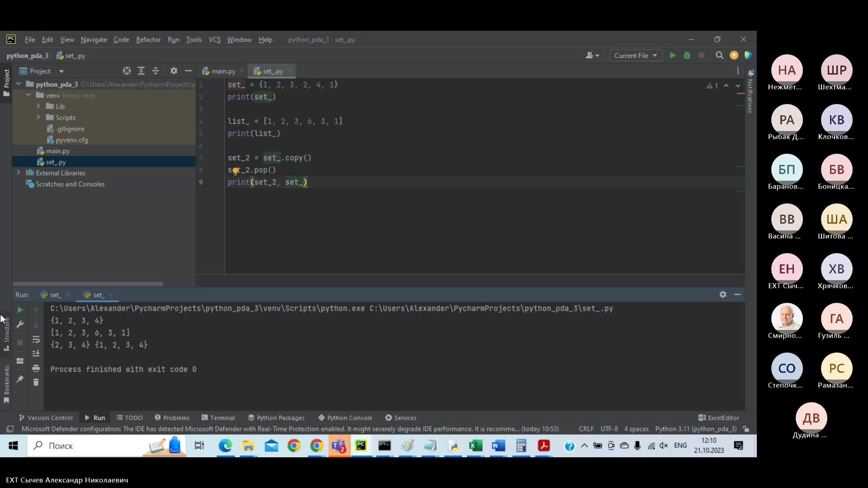Start debugging with the bug icon
This screenshot has width=868, height=488.
tap(687, 55)
